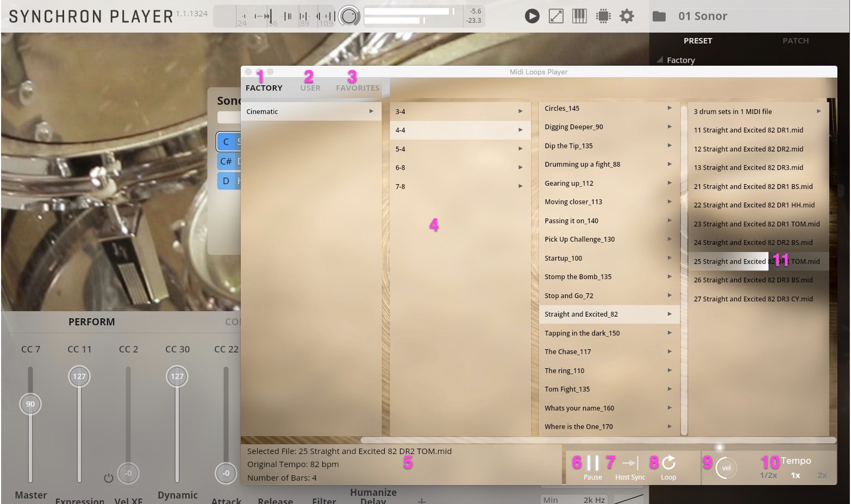Screen dimensions: 851x504
Task: Select 11 Straight and Excited 82 DR1.mid
Action: tap(758, 130)
